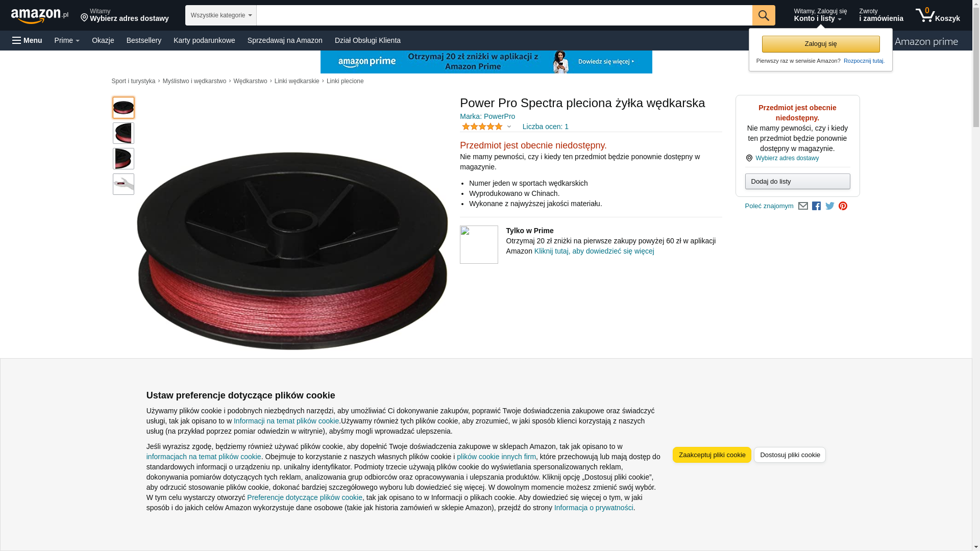Viewport: 980px width, 551px height.
Task: Share product on Twitter icon
Action: pyautogui.click(x=830, y=206)
